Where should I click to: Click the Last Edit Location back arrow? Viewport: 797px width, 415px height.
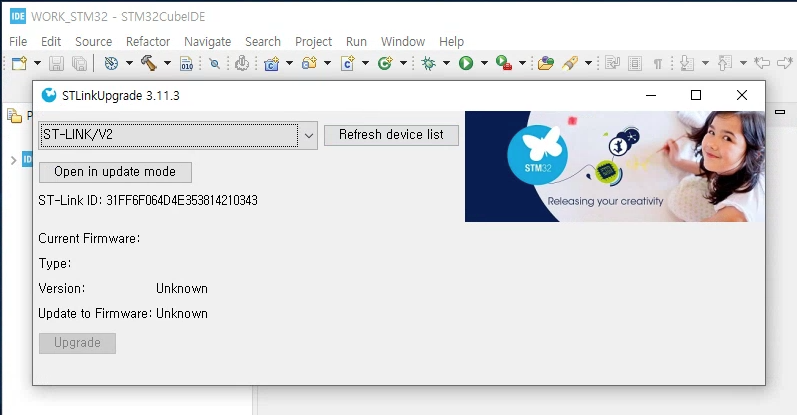coord(762,63)
